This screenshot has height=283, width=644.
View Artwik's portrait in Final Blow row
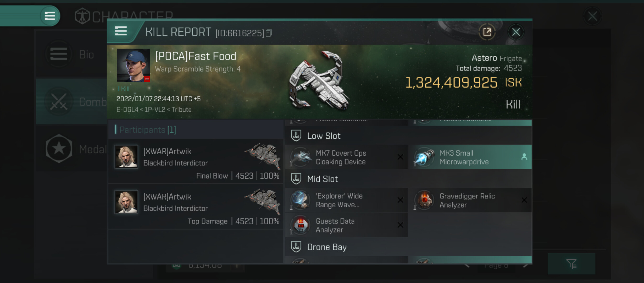point(126,157)
